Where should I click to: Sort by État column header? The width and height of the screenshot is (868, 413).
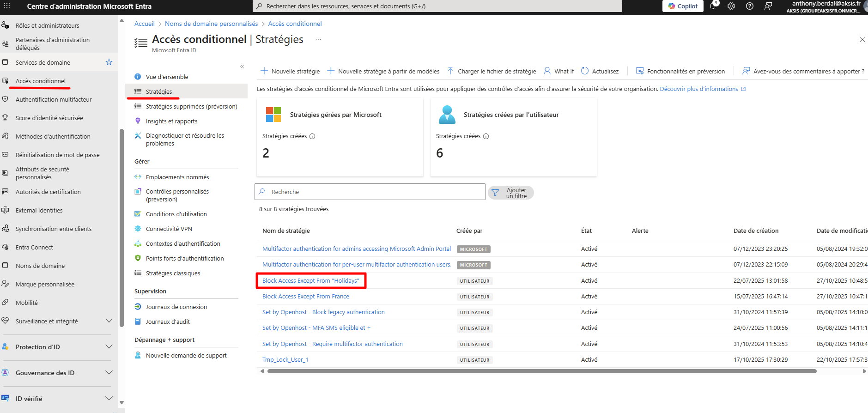tap(586, 231)
